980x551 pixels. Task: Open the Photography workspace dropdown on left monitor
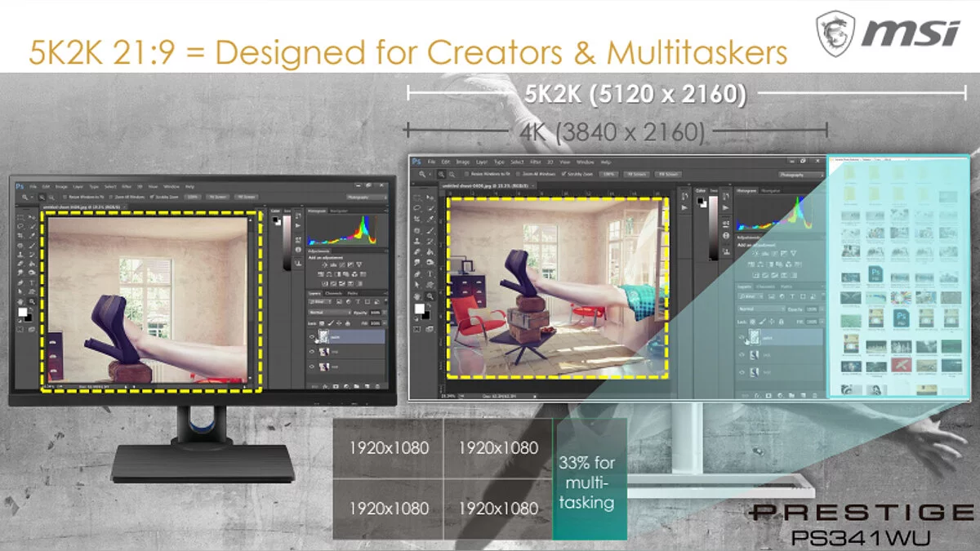367,197
